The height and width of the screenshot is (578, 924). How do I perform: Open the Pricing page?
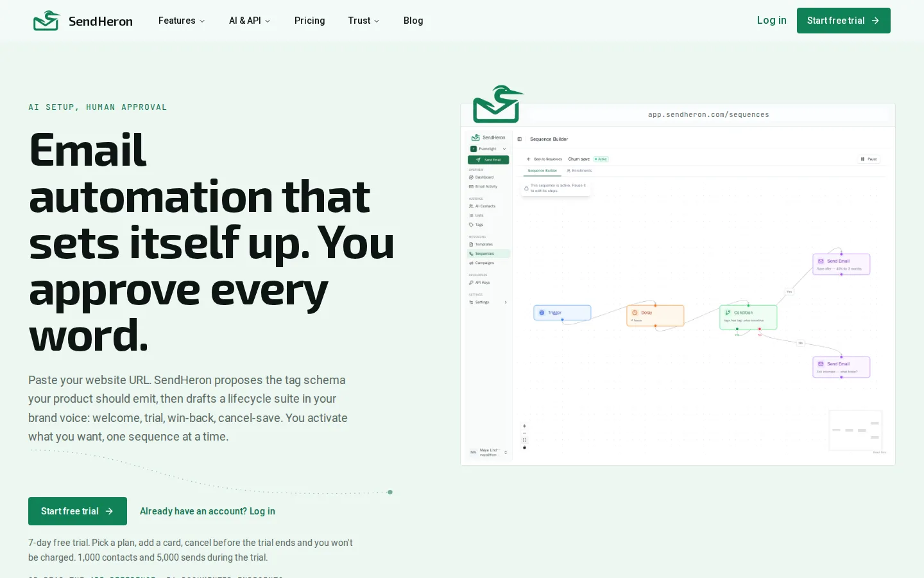click(310, 21)
